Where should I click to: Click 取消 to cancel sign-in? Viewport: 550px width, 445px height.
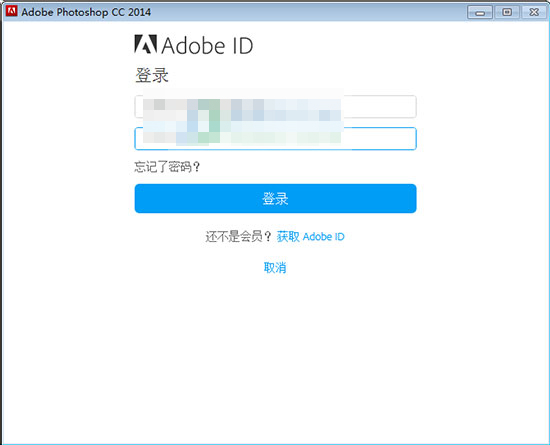(x=275, y=268)
